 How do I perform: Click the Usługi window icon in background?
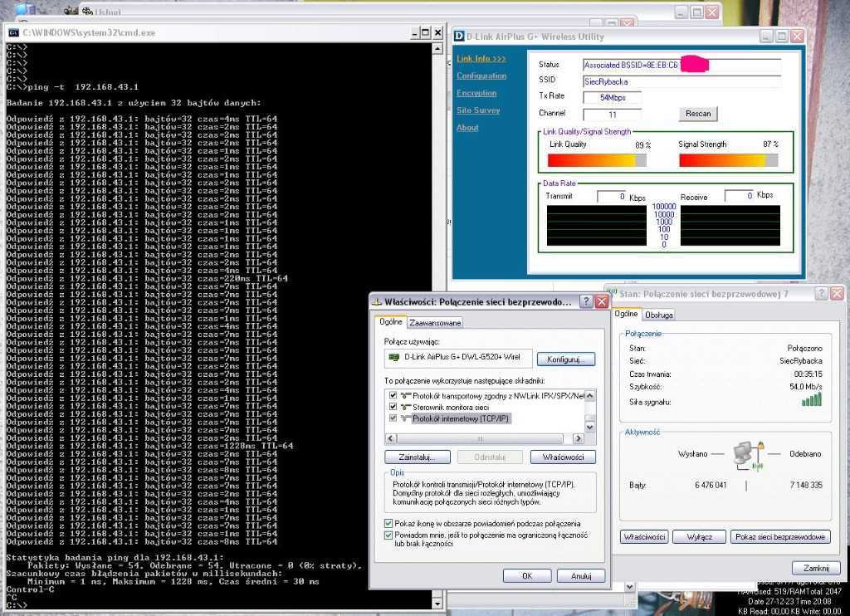click(x=88, y=10)
